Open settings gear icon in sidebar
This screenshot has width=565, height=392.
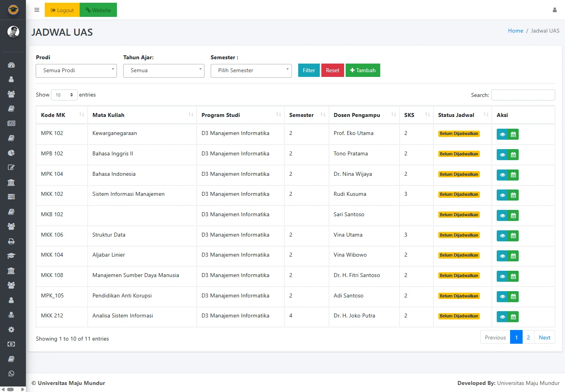[x=11, y=330]
